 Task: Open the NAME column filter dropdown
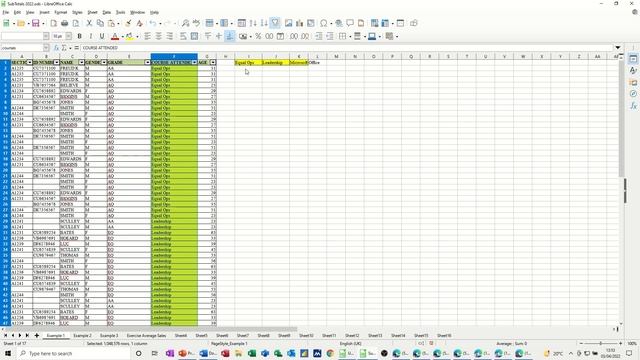[82, 62]
